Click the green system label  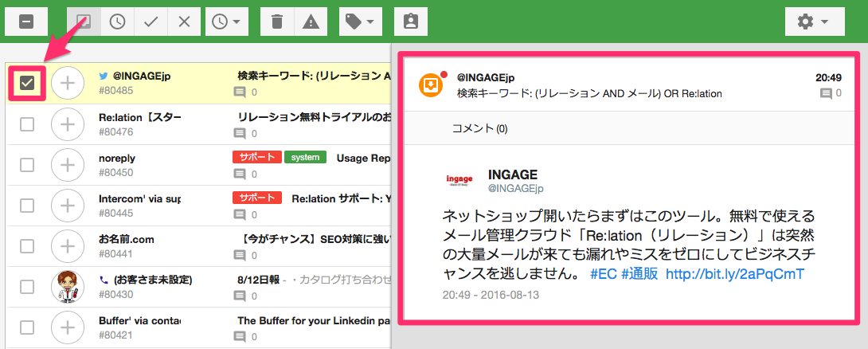[305, 157]
